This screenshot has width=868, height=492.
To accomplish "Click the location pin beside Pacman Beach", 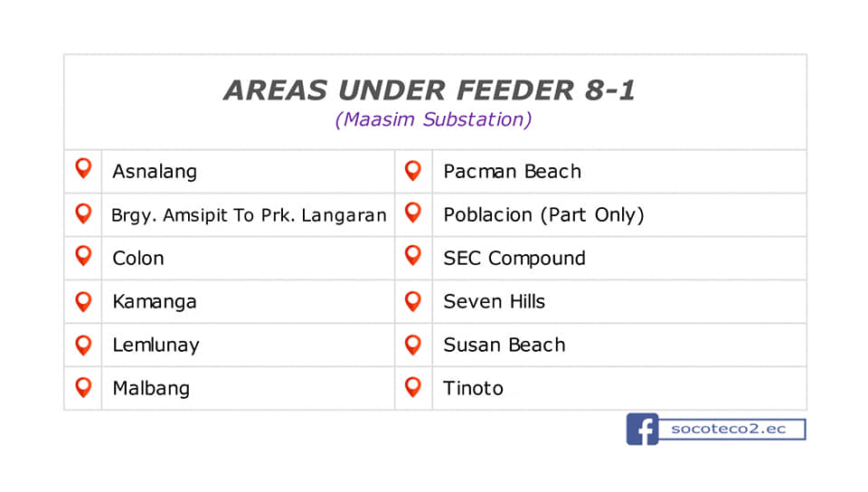I will 413,171.
